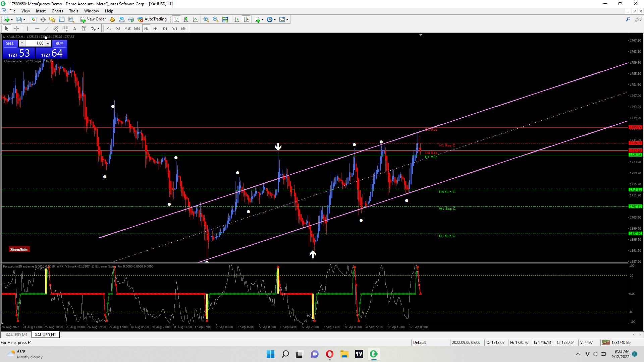The image size is (644, 362).
Task: Open the Templates dropdown arrow
Action: (x=287, y=19)
